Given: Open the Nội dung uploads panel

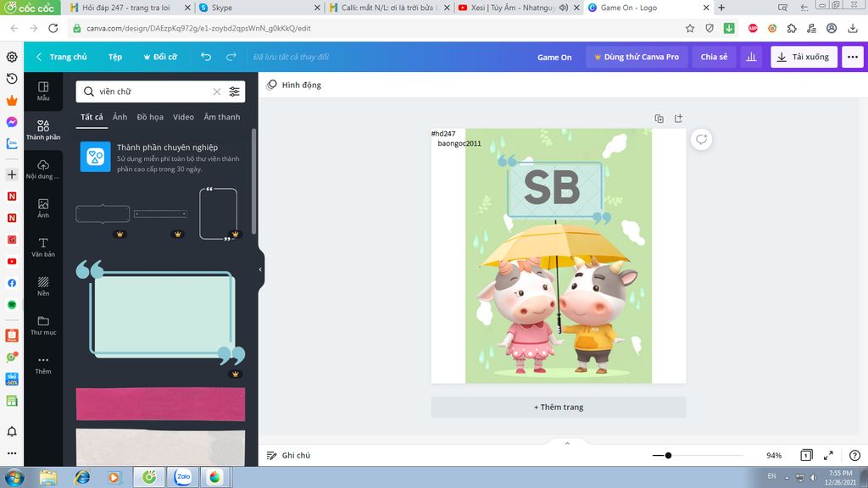Looking at the screenshot, I should click(43, 169).
